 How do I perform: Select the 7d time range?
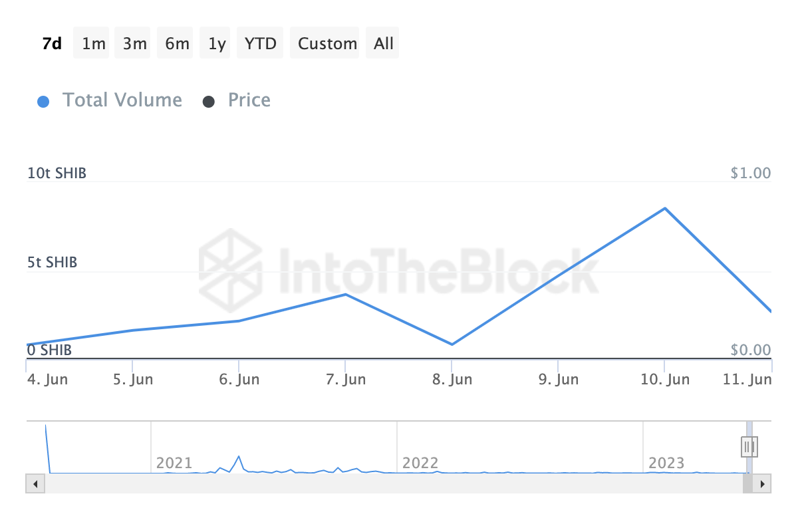[52, 44]
